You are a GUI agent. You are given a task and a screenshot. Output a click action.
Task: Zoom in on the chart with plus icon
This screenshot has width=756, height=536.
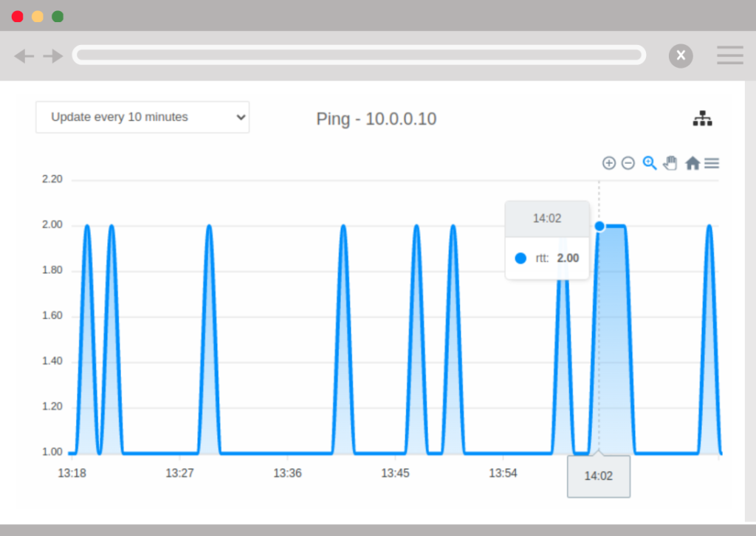(609, 162)
